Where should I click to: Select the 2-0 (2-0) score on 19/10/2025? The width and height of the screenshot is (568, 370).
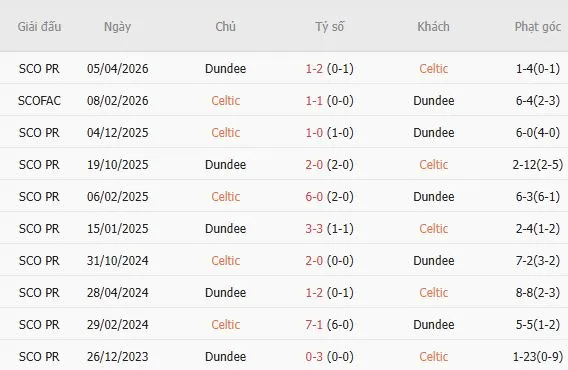coord(329,165)
